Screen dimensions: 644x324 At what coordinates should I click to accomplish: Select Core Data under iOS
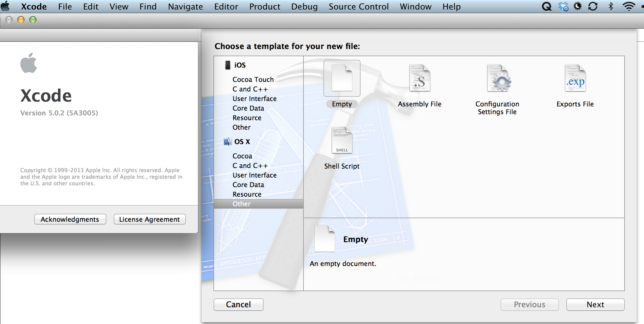[x=248, y=108]
